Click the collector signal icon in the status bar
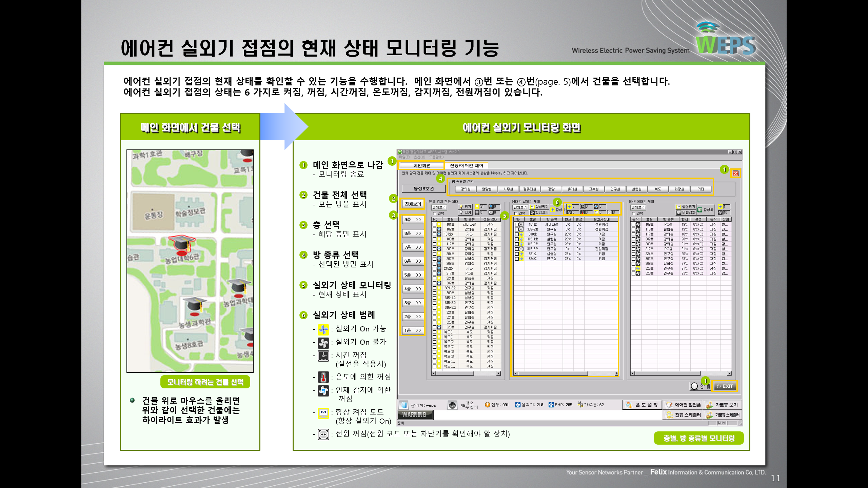The image size is (868, 488). [x=452, y=405]
